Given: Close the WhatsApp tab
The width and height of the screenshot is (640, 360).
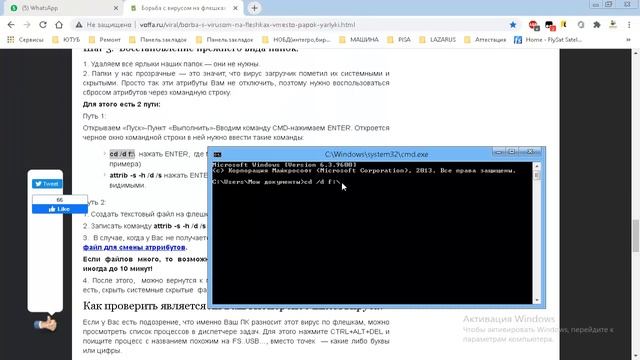Looking at the screenshot, I should [116, 8].
